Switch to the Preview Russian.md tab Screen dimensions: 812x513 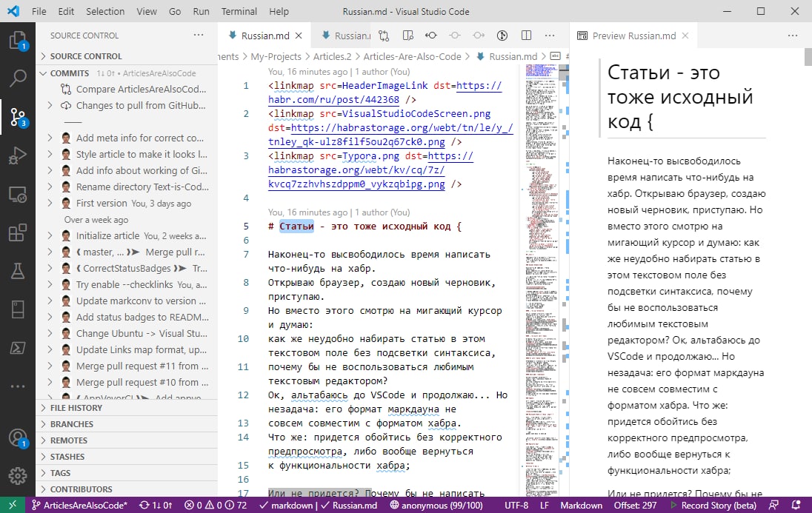pos(634,36)
